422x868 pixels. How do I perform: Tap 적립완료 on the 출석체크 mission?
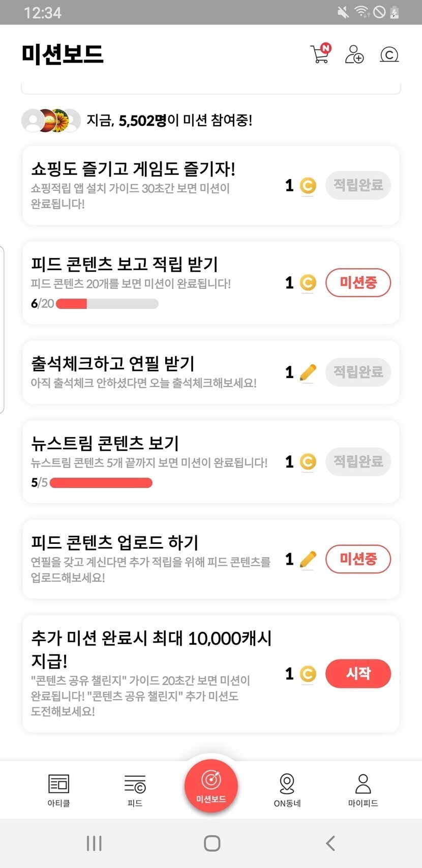(358, 372)
